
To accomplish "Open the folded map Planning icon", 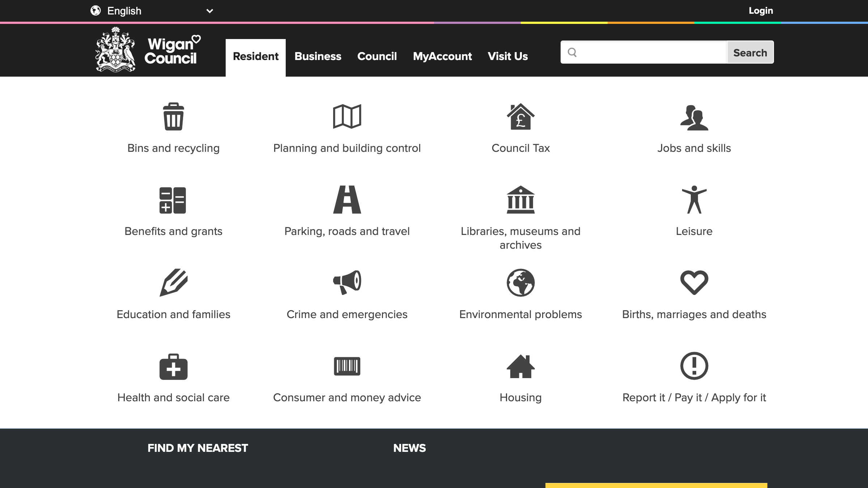I will click(x=347, y=116).
